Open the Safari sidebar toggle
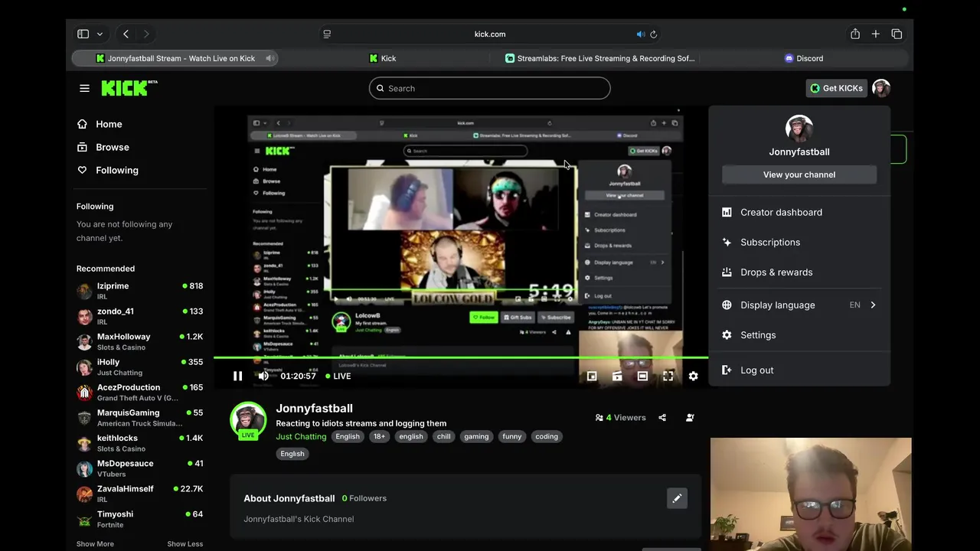The height and width of the screenshot is (551, 980). [x=83, y=34]
